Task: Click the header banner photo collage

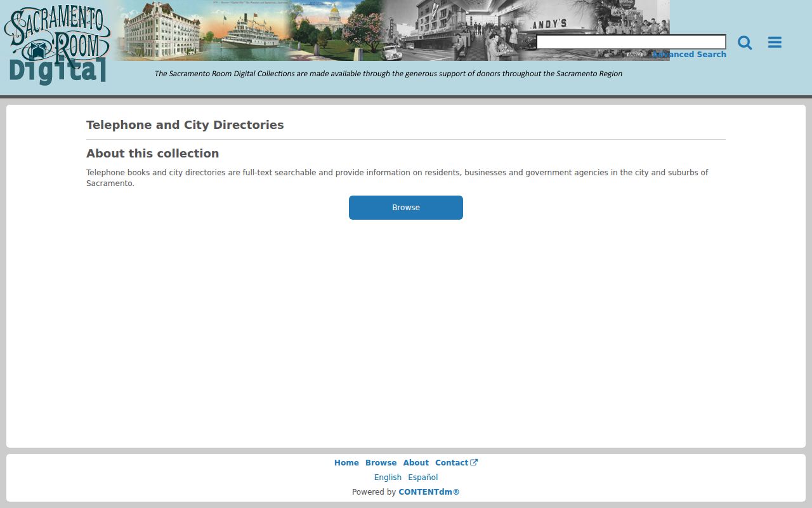Action: click(392, 30)
